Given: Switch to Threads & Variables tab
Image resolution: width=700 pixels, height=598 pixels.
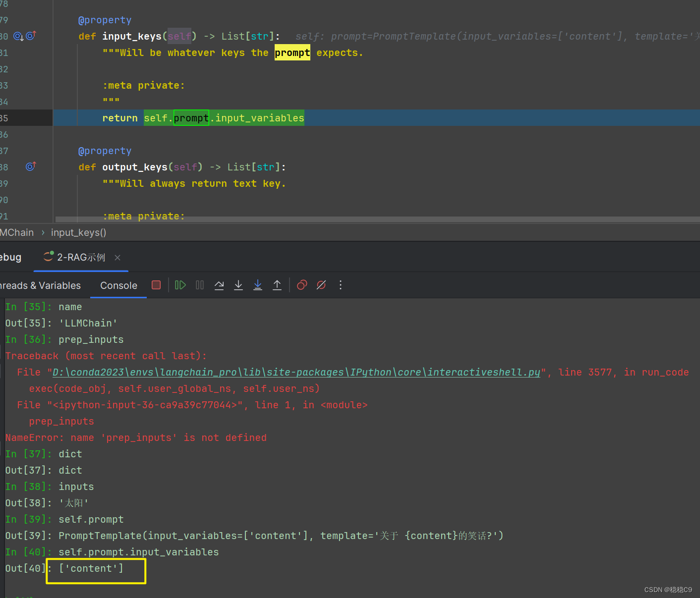Looking at the screenshot, I should click(40, 285).
